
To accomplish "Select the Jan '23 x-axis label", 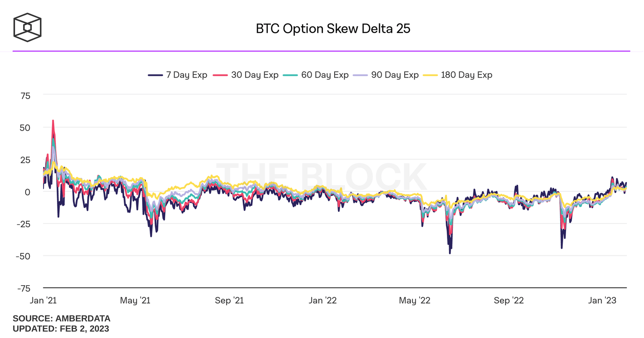I will (602, 301).
